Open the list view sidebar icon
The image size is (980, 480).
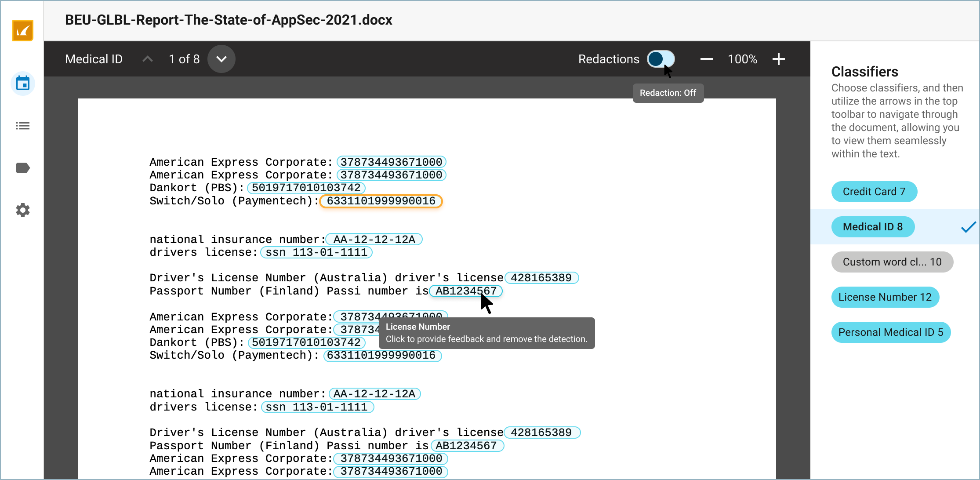[23, 126]
